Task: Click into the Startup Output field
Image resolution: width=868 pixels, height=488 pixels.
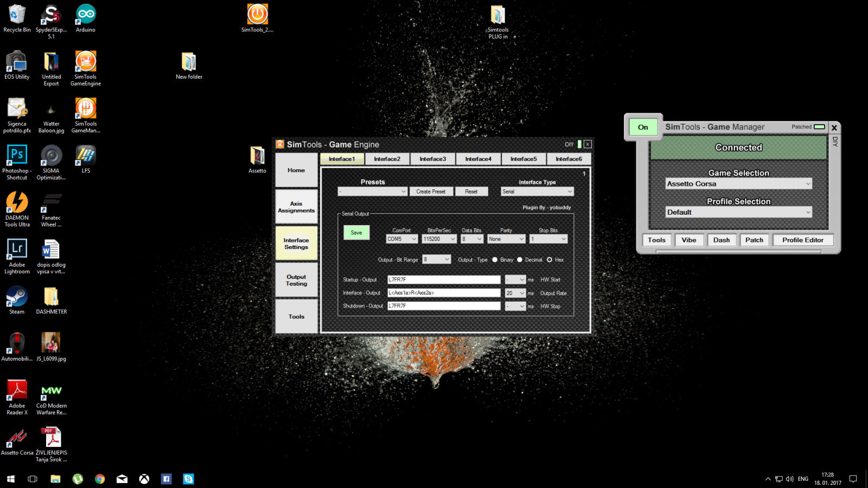Action: tap(444, 280)
